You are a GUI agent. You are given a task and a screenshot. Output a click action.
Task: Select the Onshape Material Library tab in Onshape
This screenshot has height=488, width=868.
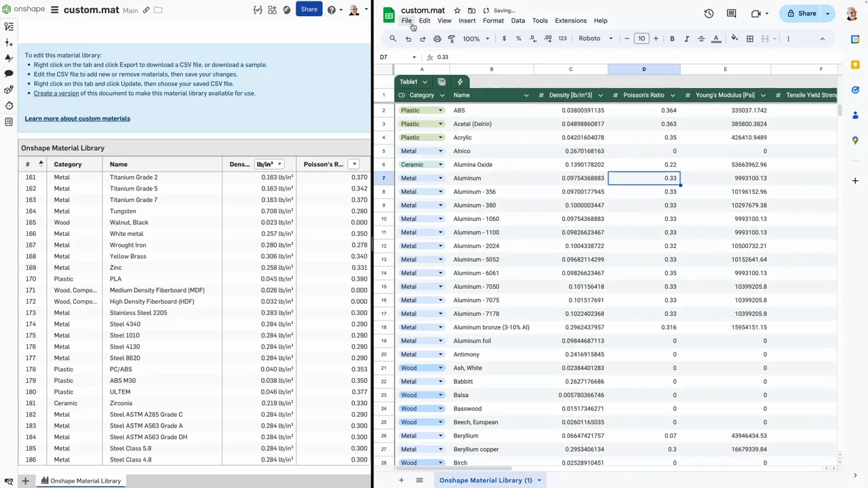coord(81,481)
